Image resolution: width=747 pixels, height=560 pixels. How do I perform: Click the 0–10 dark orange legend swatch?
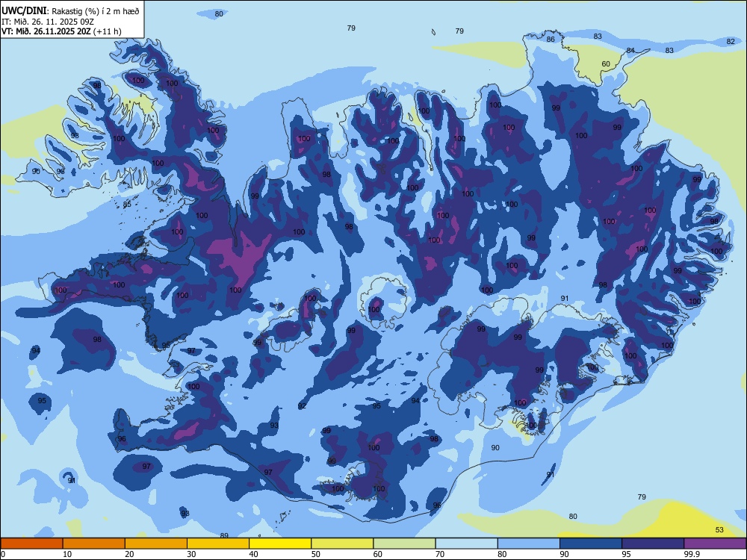(x=31, y=544)
